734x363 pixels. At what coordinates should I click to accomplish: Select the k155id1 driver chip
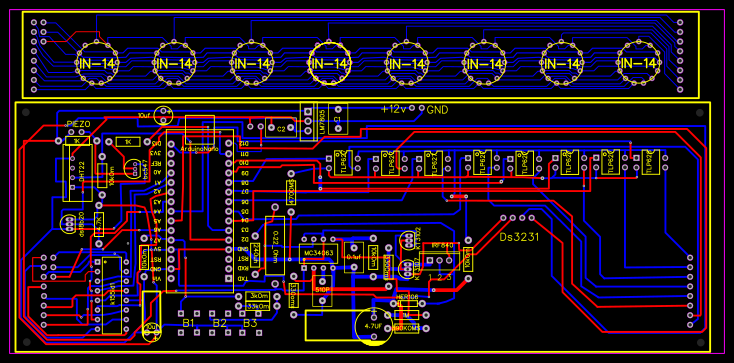pos(112,295)
